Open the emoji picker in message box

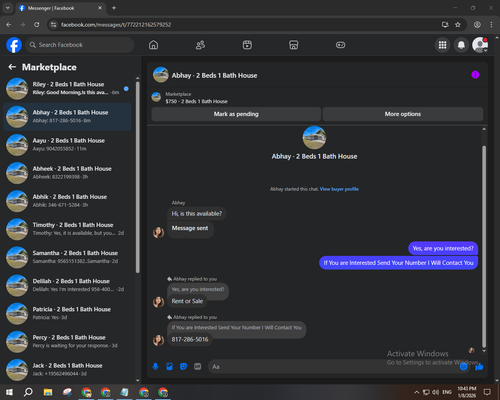pos(464,367)
